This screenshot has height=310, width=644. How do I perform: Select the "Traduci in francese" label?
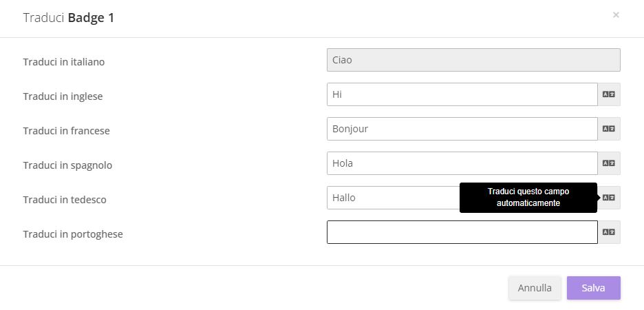66,131
